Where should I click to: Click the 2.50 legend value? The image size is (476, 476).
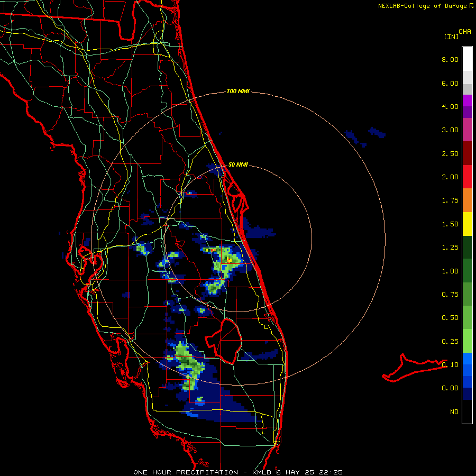(x=450, y=153)
